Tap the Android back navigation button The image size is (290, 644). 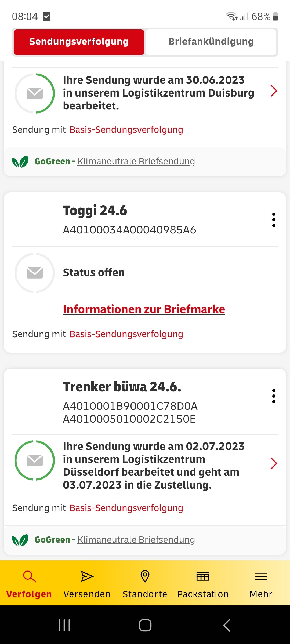pos(227,625)
